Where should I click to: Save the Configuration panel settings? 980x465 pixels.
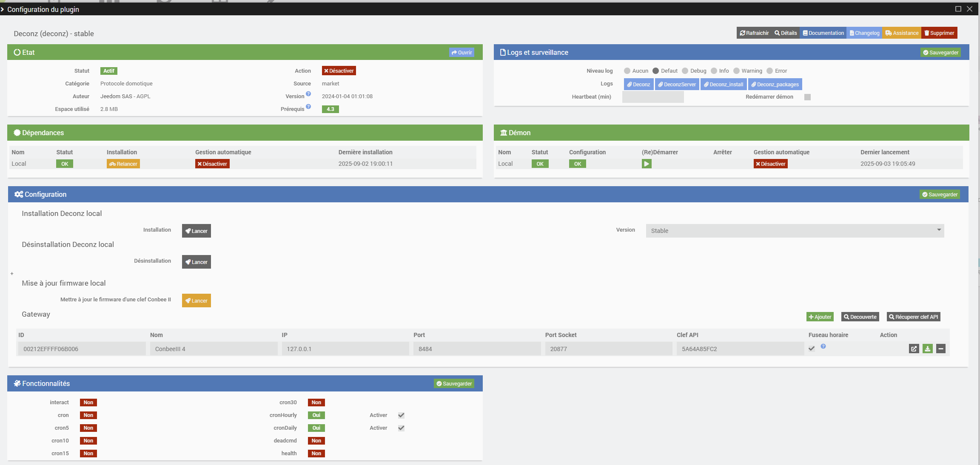tap(940, 195)
